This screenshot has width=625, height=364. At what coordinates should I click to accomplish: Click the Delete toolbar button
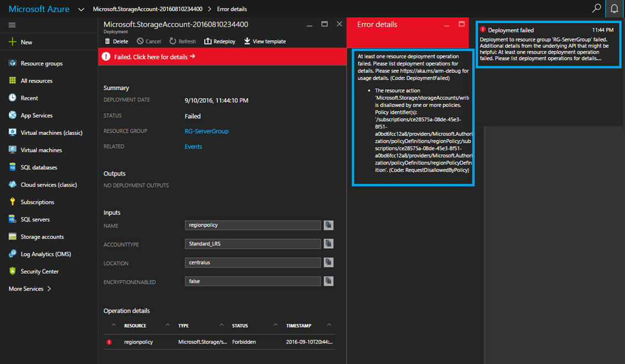(116, 41)
